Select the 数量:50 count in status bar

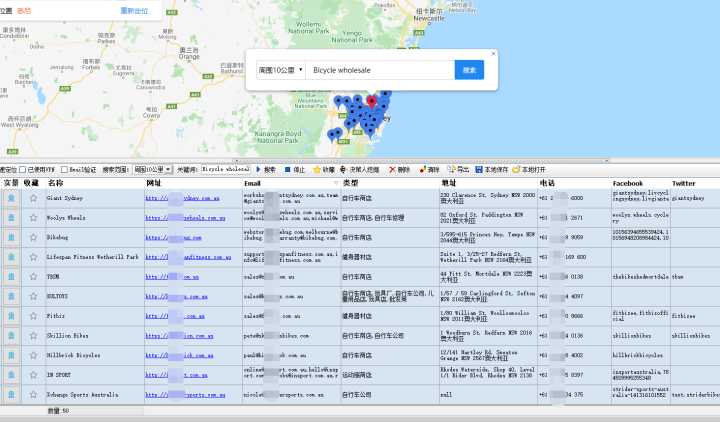click(x=58, y=411)
